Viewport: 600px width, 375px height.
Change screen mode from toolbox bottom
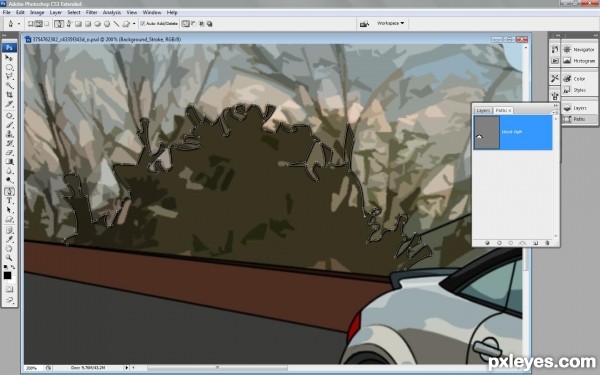pos(9,300)
